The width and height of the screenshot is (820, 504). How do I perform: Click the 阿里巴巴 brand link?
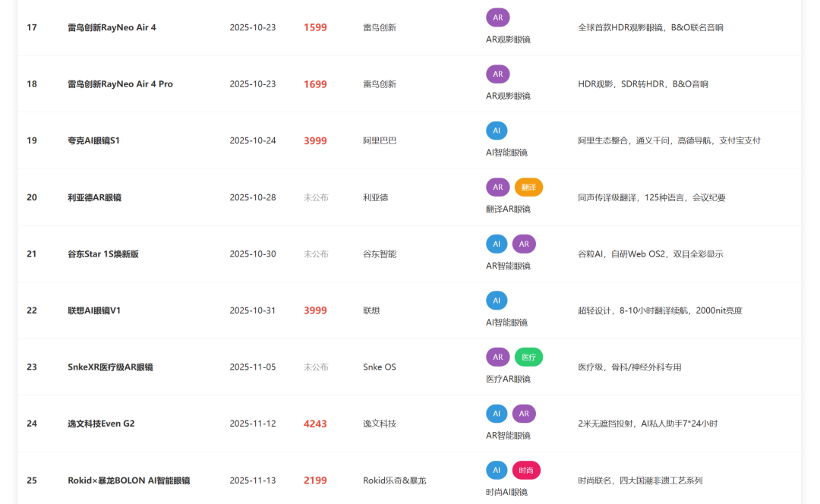(379, 140)
